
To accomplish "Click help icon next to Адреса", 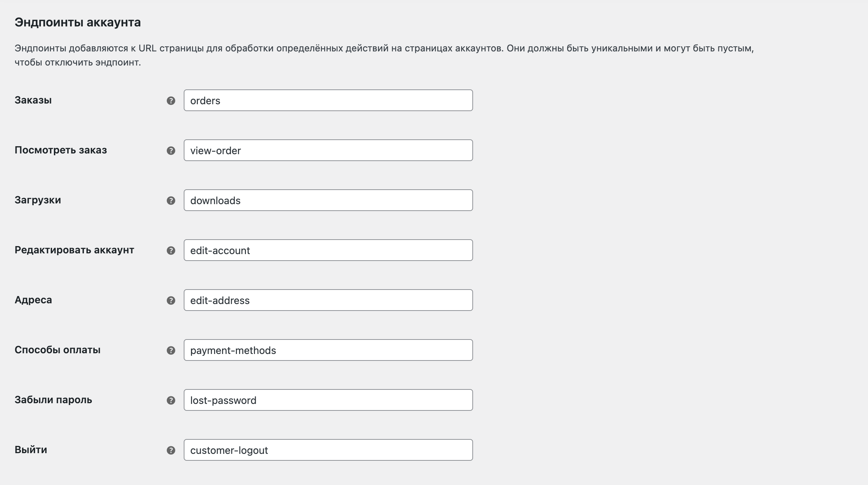I will (x=171, y=300).
